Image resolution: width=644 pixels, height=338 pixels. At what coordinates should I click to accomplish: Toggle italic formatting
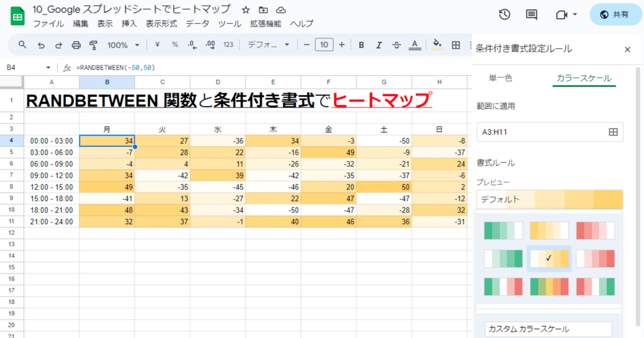[378, 45]
